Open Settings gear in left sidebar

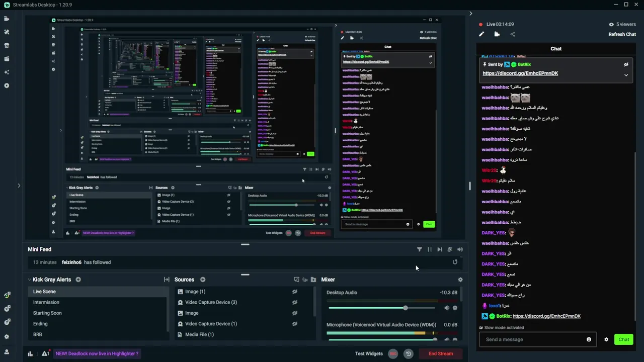7,337
